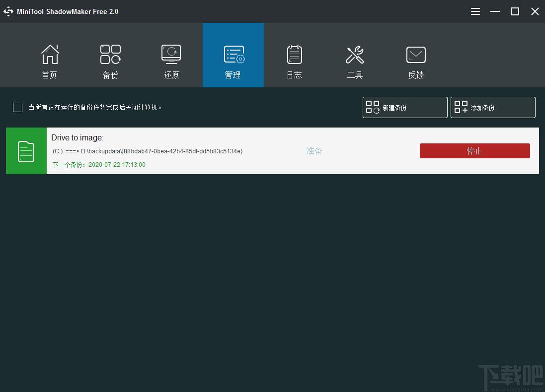Click the 添加备份 button
This screenshot has height=392, width=545.
tap(493, 108)
